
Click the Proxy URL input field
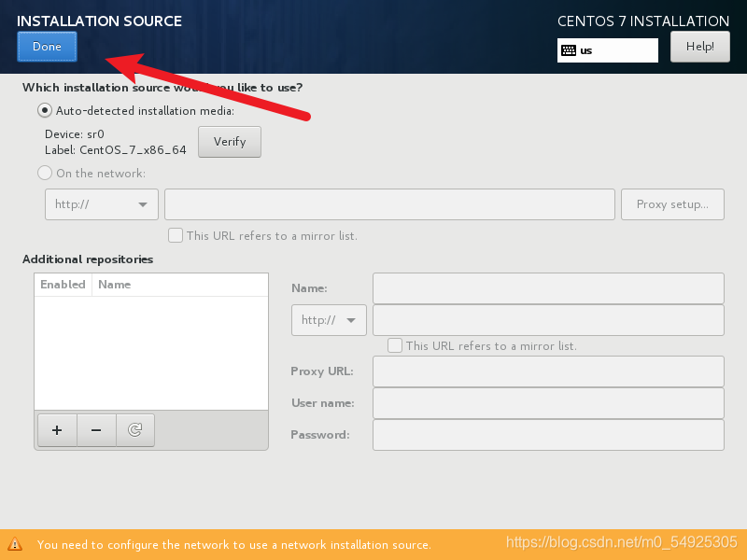point(548,371)
